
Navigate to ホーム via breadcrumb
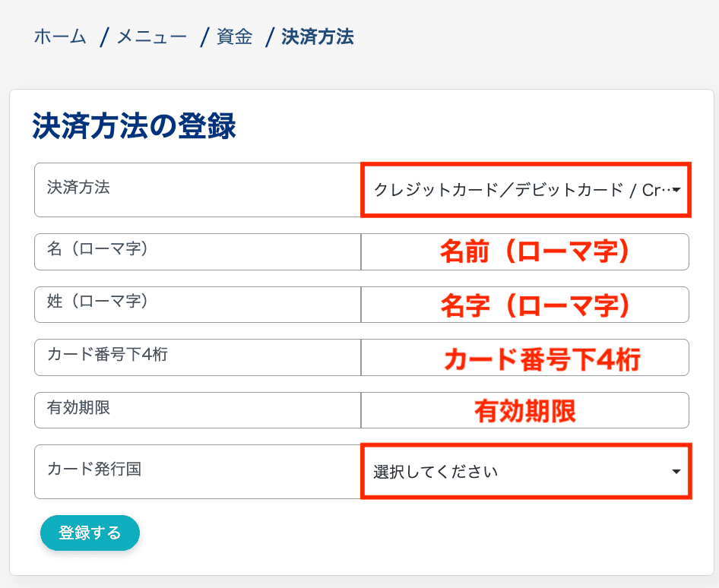[x=59, y=36]
